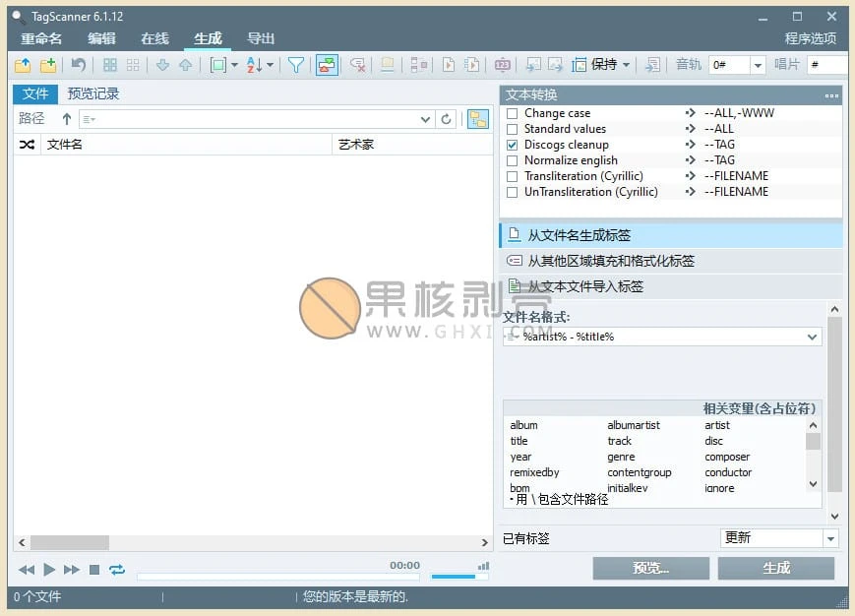The image size is (855, 616).
Task: Enable the Standard values checkbox
Action: [512, 129]
